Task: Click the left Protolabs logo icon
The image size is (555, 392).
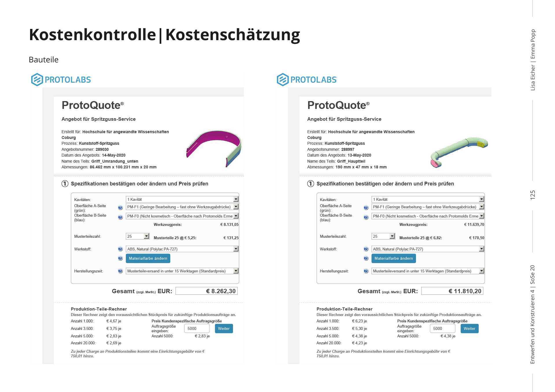Action: (x=37, y=79)
